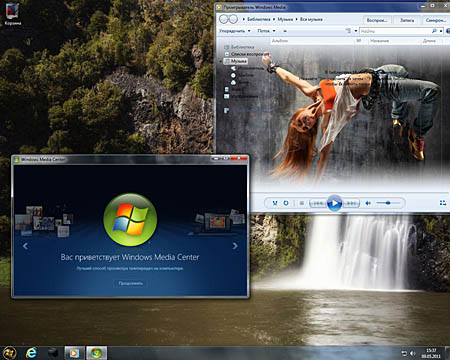
Task: Select the Исполнитель item under Музыка
Action: click(x=247, y=68)
